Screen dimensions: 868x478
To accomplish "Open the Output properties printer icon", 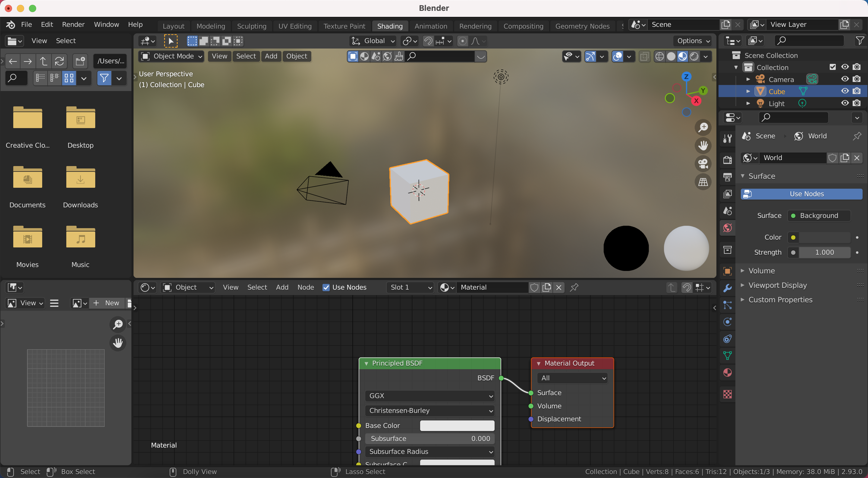I will [728, 177].
